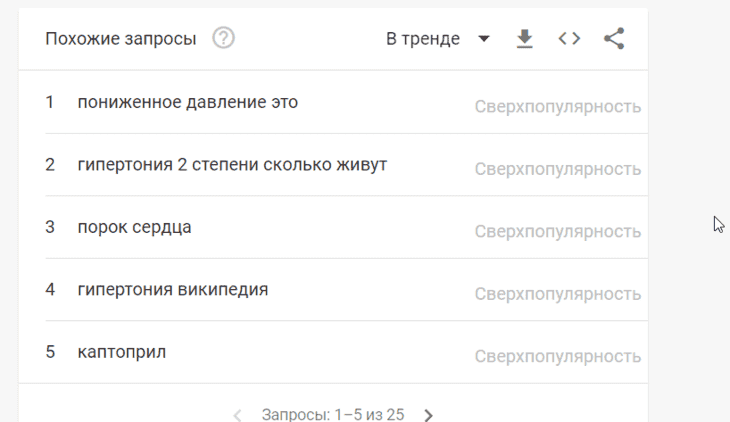Expand the В тренде dropdown arrow
The image size is (730, 422).
click(x=484, y=39)
